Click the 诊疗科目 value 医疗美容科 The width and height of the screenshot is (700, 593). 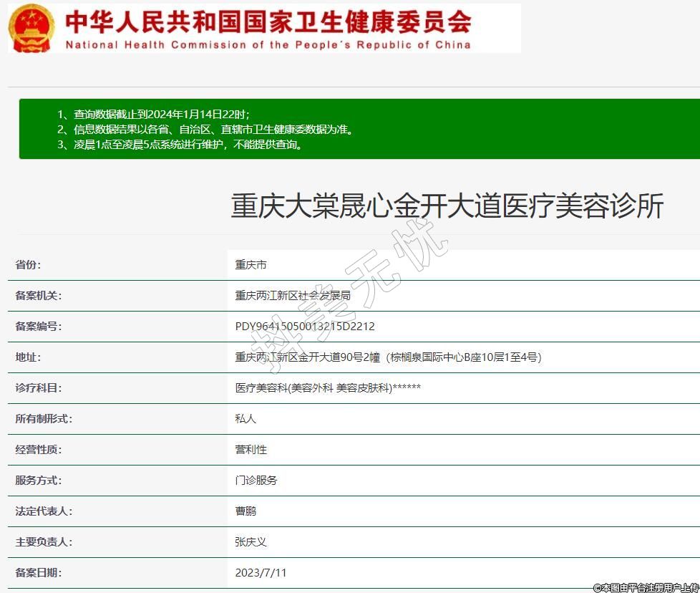coord(328,388)
